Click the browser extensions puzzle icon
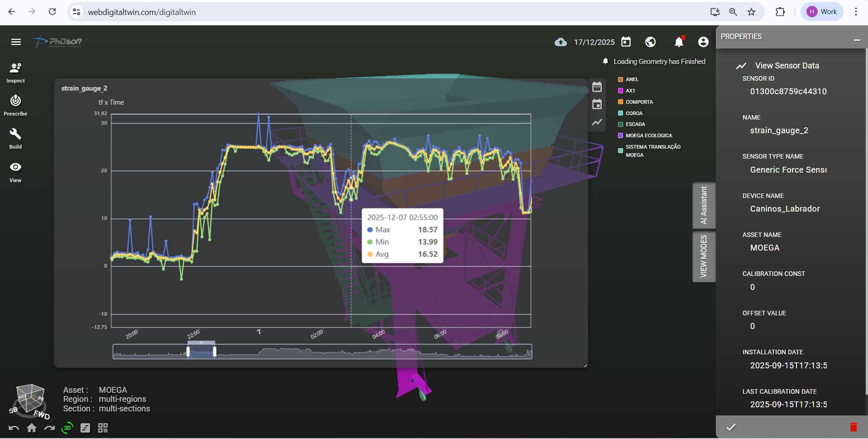Screen dimensions: 868x439 click(780, 12)
